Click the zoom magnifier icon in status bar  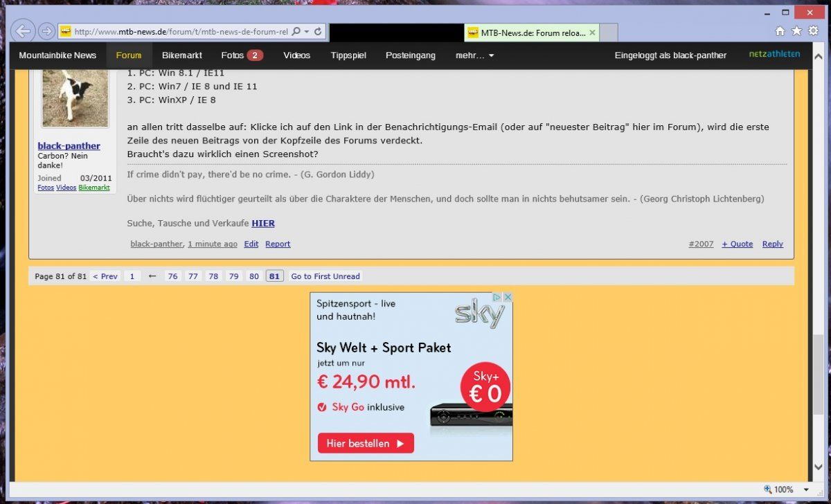[768, 489]
